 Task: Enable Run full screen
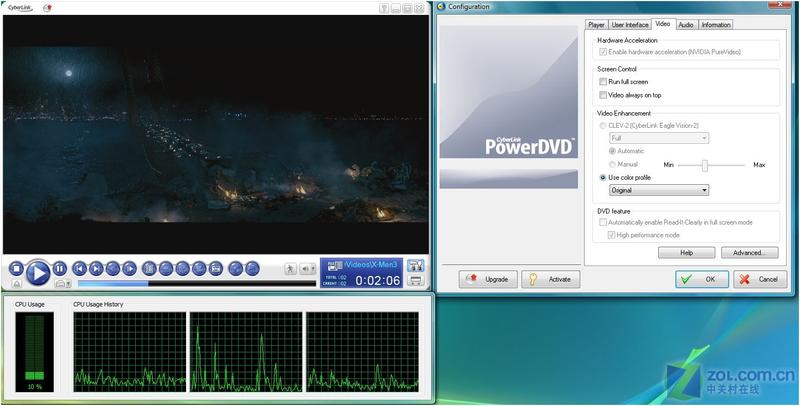tap(603, 82)
